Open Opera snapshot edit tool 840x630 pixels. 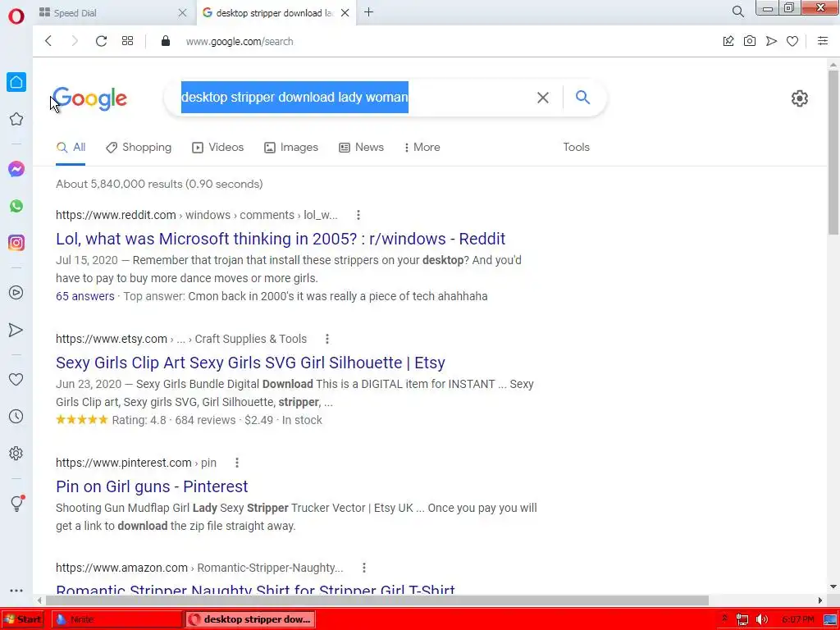tap(728, 41)
